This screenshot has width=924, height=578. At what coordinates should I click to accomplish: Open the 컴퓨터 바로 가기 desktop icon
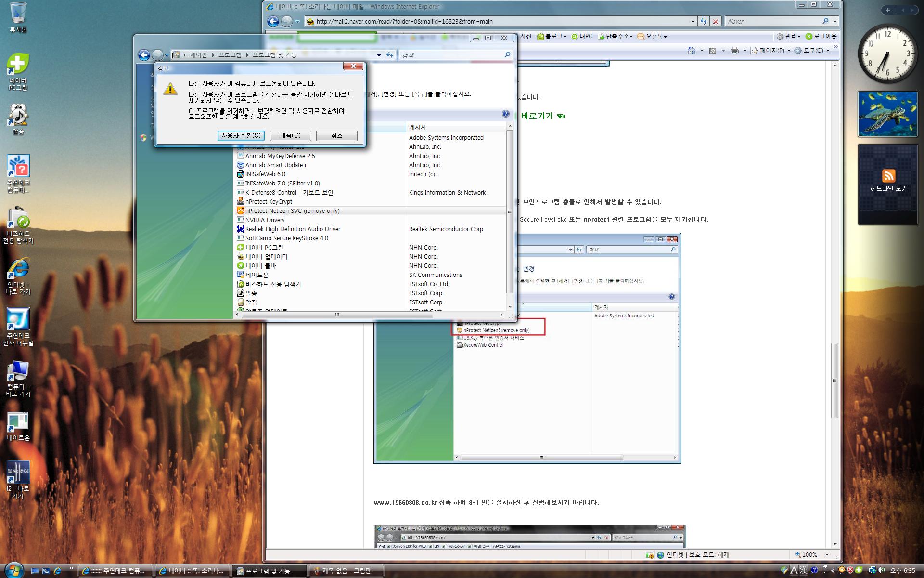pyautogui.click(x=18, y=379)
